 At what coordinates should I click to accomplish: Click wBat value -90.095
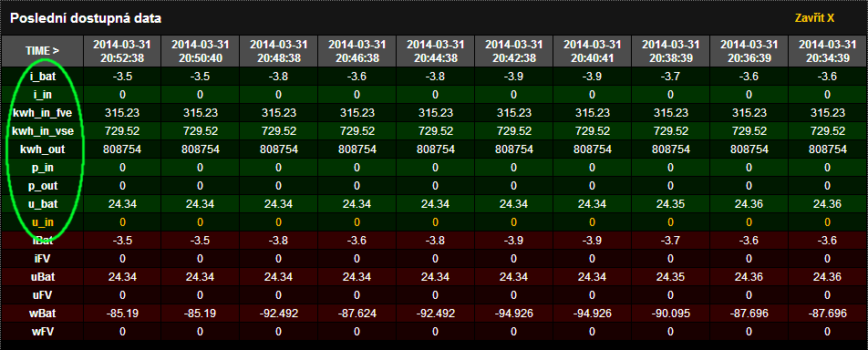click(670, 314)
